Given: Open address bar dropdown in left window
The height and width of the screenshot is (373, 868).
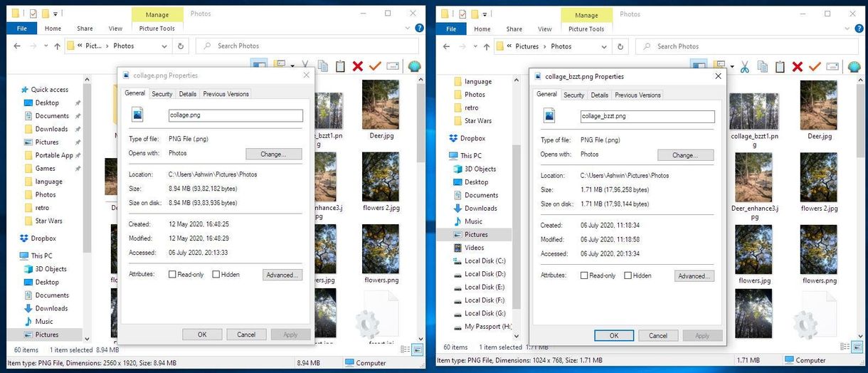Looking at the screenshot, I should coord(164,46).
